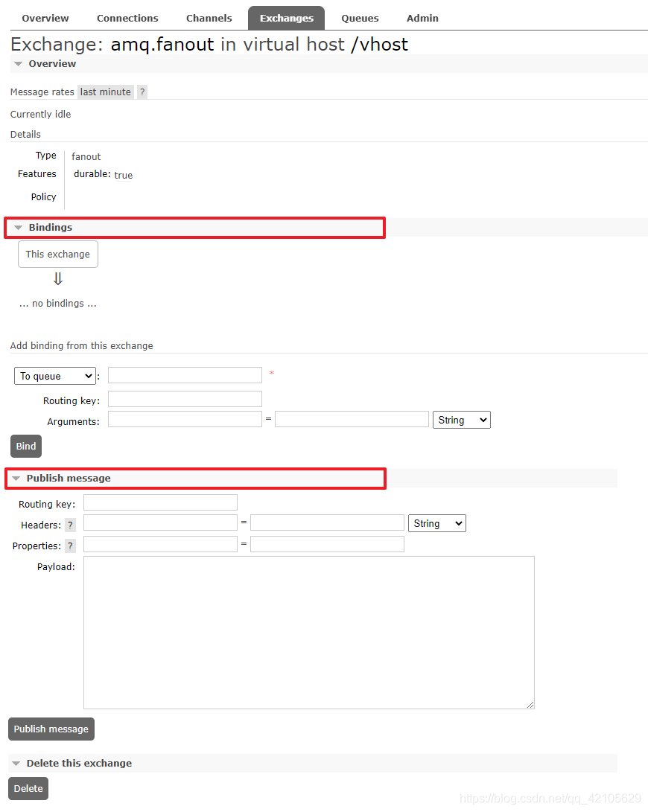Open the message rates help question mark
Image resolution: width=648 pixels, height=812 pixels.
[x=142, y=92]
